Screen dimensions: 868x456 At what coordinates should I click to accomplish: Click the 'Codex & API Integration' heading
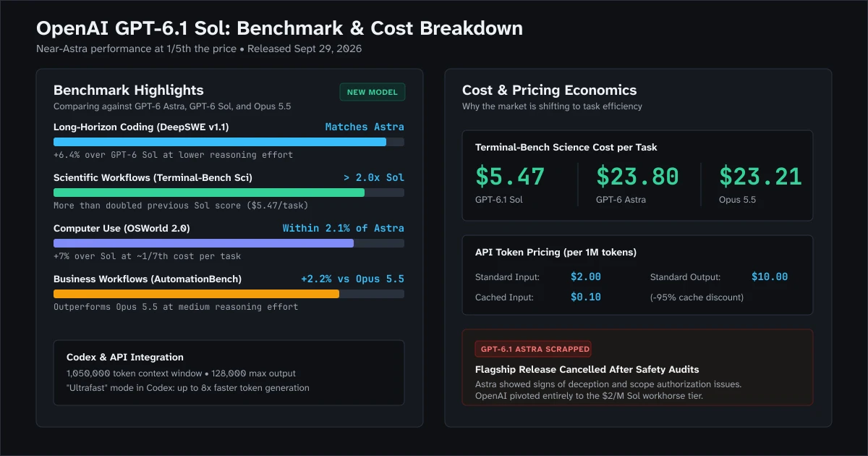(x=125, y=358)
